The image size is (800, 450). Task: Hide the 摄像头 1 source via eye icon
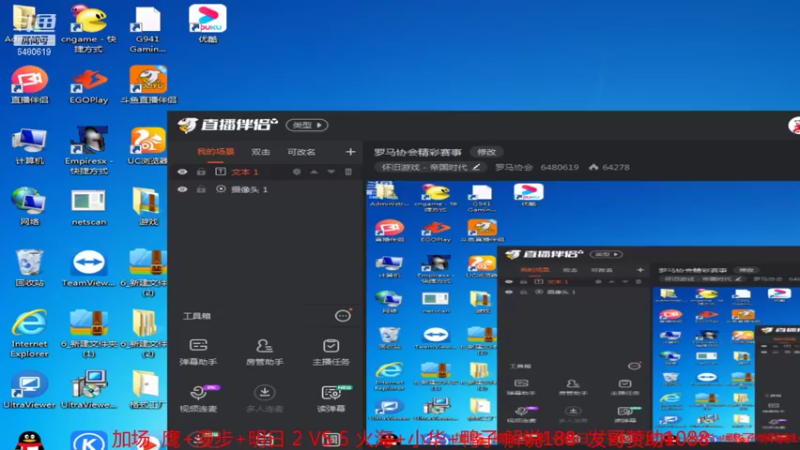pos(182,189)
